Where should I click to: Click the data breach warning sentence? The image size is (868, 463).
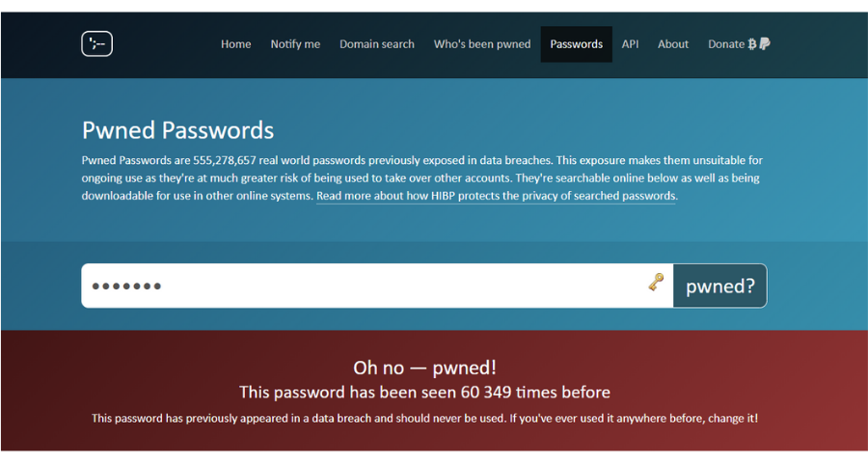(x=425, y=418)
